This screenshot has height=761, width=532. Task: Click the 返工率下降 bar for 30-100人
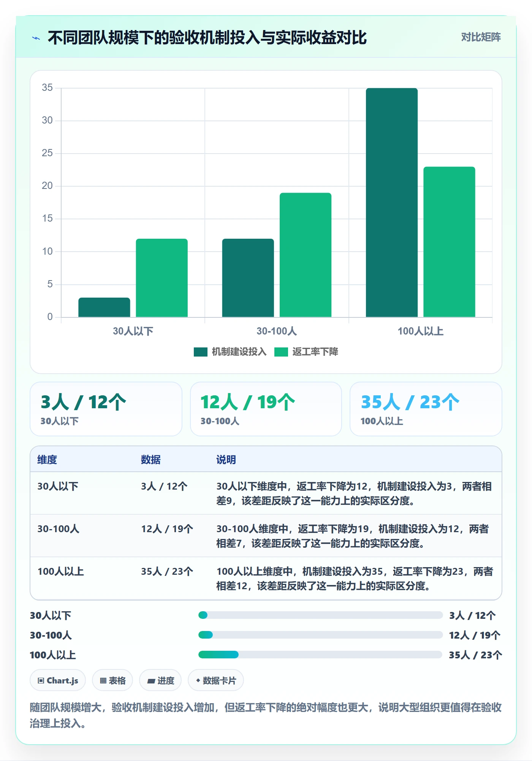coord(306,255)
